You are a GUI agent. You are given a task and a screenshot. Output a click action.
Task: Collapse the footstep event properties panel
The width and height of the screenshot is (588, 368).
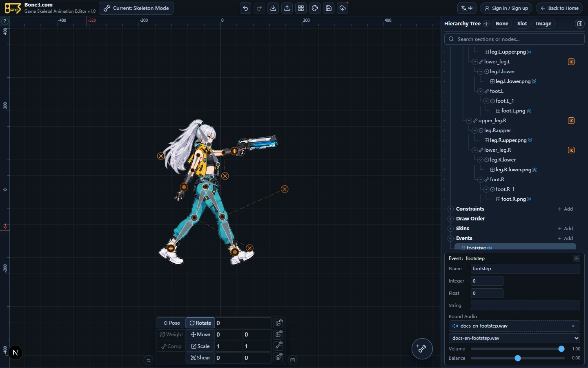pos(577,258)
